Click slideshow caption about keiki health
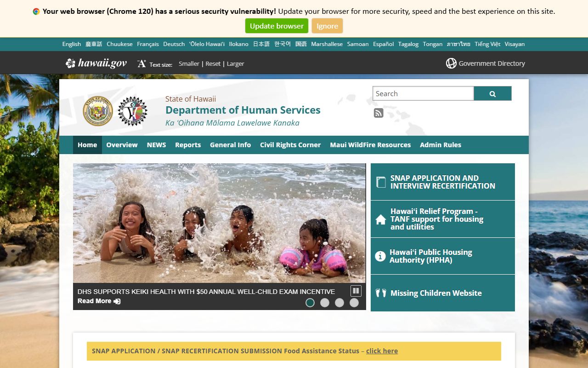Screen dimensions: 588x368 click(x=206, y=292)
